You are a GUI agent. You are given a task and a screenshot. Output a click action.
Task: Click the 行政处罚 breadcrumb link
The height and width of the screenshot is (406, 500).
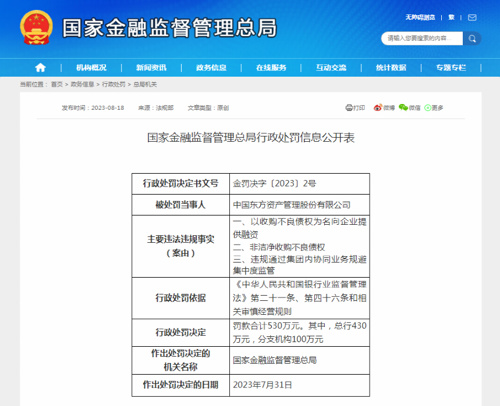[114, 84]
